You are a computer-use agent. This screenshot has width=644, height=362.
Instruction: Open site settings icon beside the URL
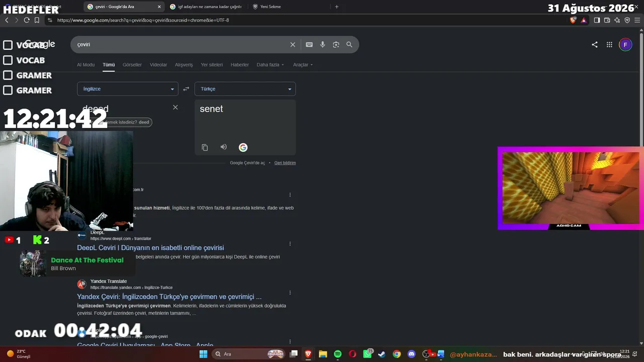coord(49,20)
